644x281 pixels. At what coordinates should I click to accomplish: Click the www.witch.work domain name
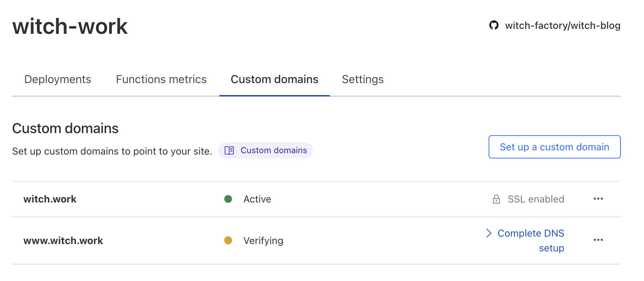[63, 241]
